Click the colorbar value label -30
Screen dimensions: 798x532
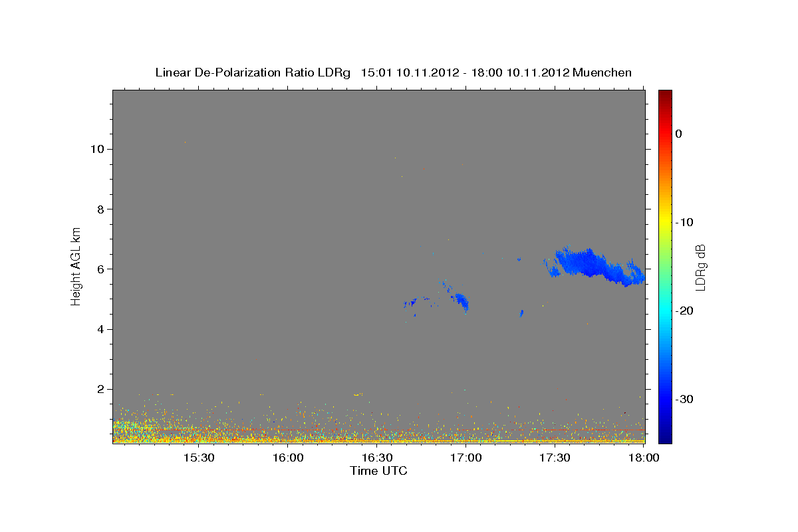tap(684, 399)
